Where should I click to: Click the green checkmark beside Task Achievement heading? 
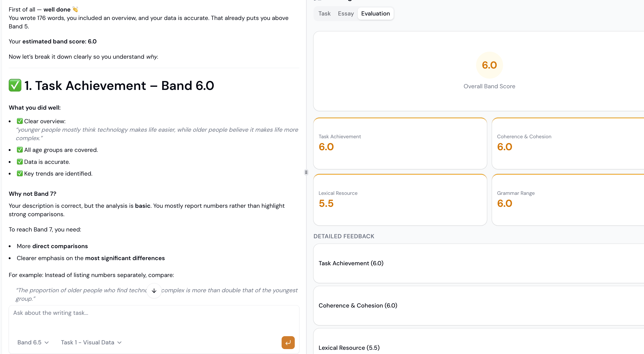pyautogui.click(x=15, y=85)
